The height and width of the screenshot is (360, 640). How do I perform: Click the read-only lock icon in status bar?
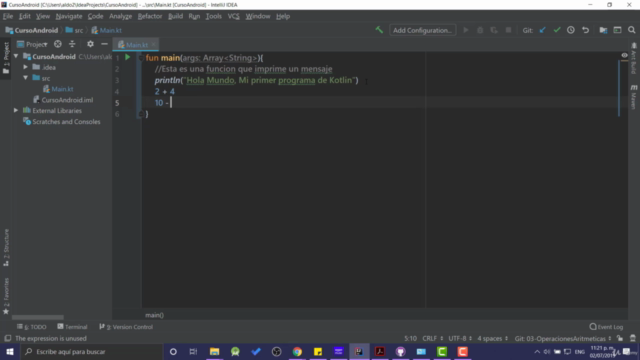620,338
